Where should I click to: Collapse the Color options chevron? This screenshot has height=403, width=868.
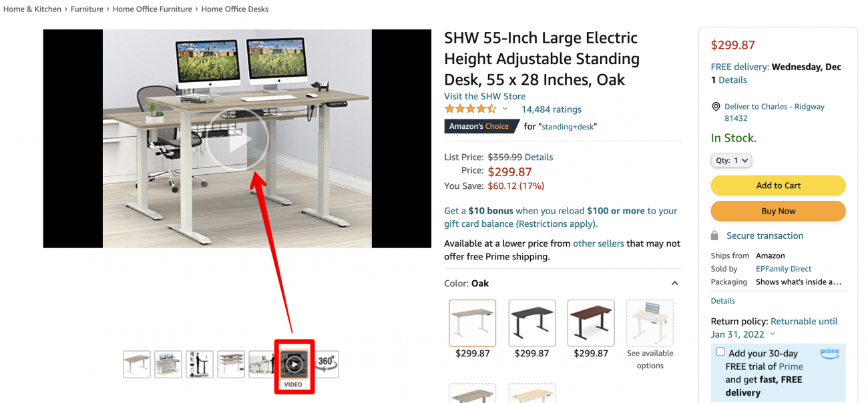[674, 284]
